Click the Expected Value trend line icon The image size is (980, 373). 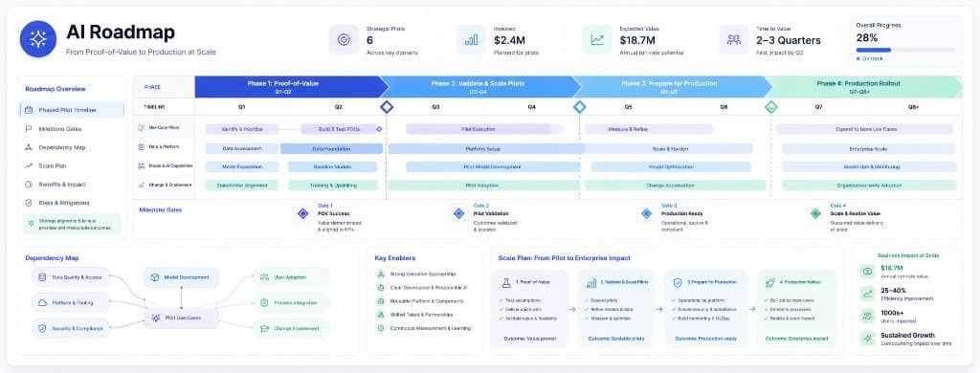pyautogui.click(x=597, y=39)
